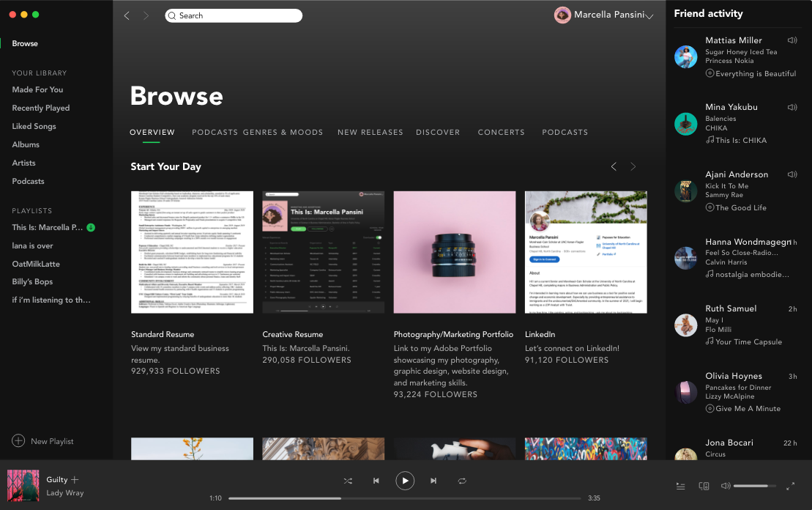
Task: Open Ajani Anderson's friend avatar
Action: pyautogui.click(x=685, y=191)
